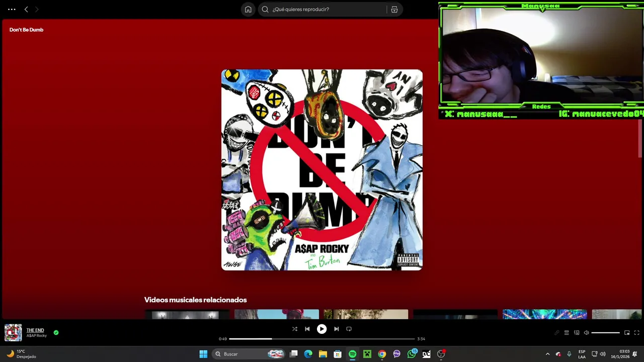Screen dimensions: 644x362
Task: Skip to the previous track
Action: tap(307, 329)
